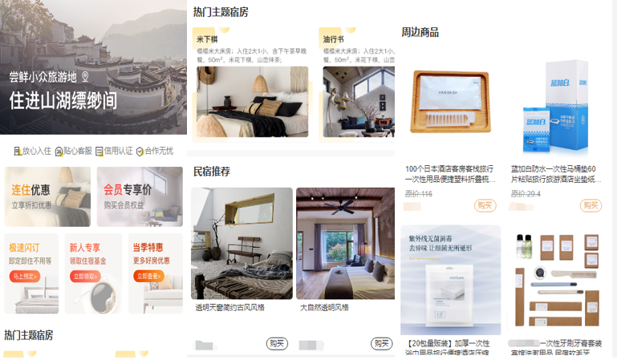Buy the 蓝加白 toilet seat cover product
617x364 pixels.
tap(591, 205)
